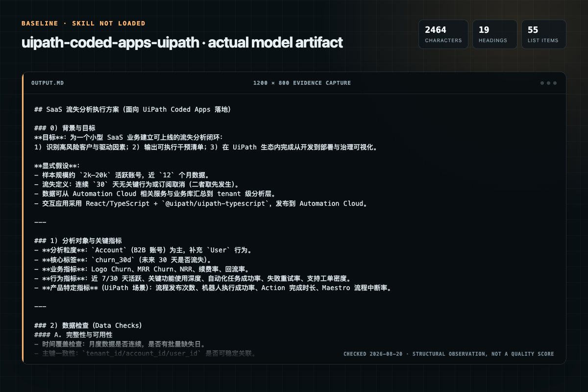Click the '**核心标签**: `churn_30d`' line
The height and width of the screenshot is (392, 588).
pyautogui.click(x=123, y=260)
